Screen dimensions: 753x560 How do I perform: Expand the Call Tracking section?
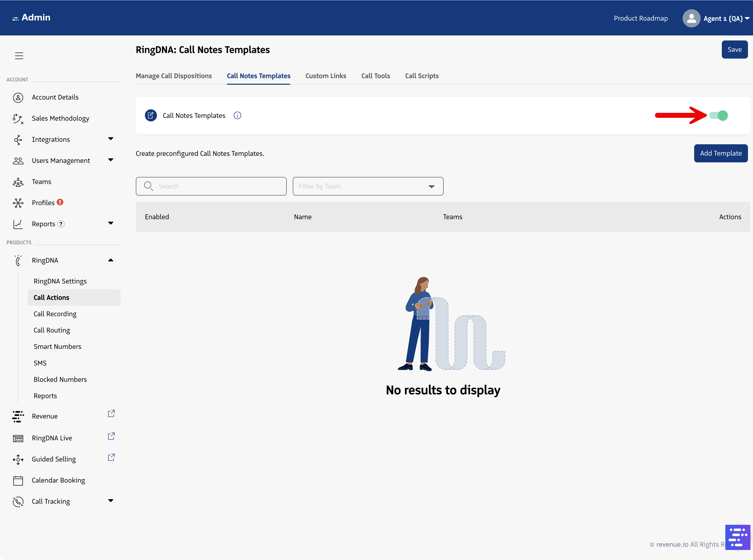point(111,501)
